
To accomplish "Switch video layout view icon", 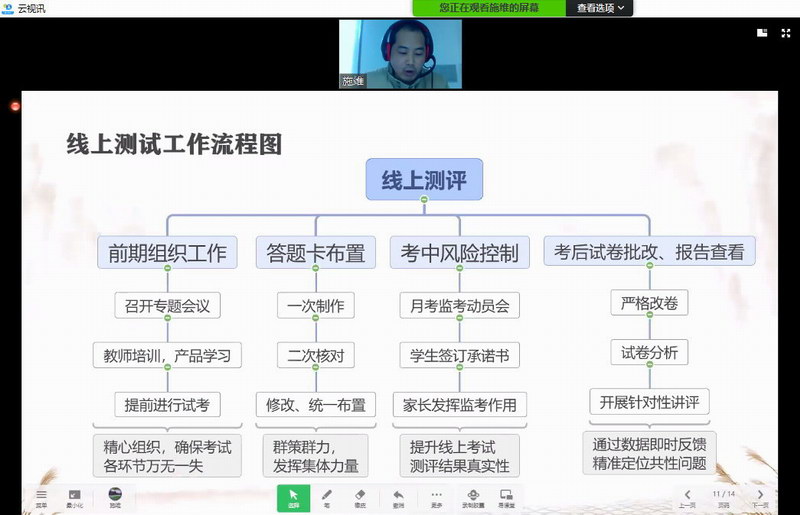I will [x=762, y=32].
